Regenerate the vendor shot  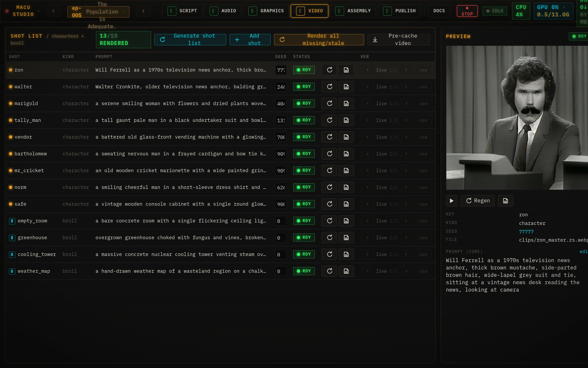coord(329,137)
